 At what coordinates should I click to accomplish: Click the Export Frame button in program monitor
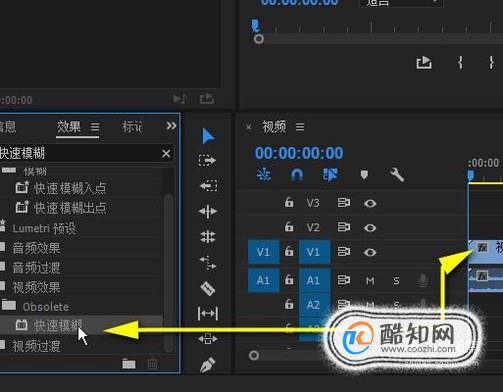[424, 63]
